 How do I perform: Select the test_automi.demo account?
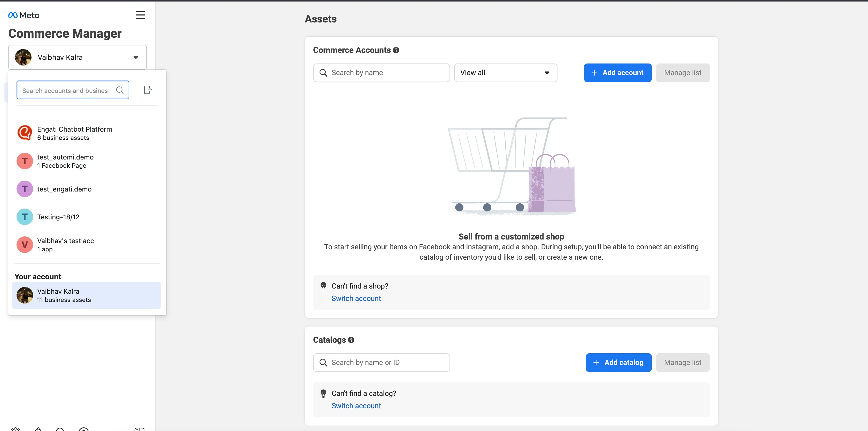pos(86,161)
